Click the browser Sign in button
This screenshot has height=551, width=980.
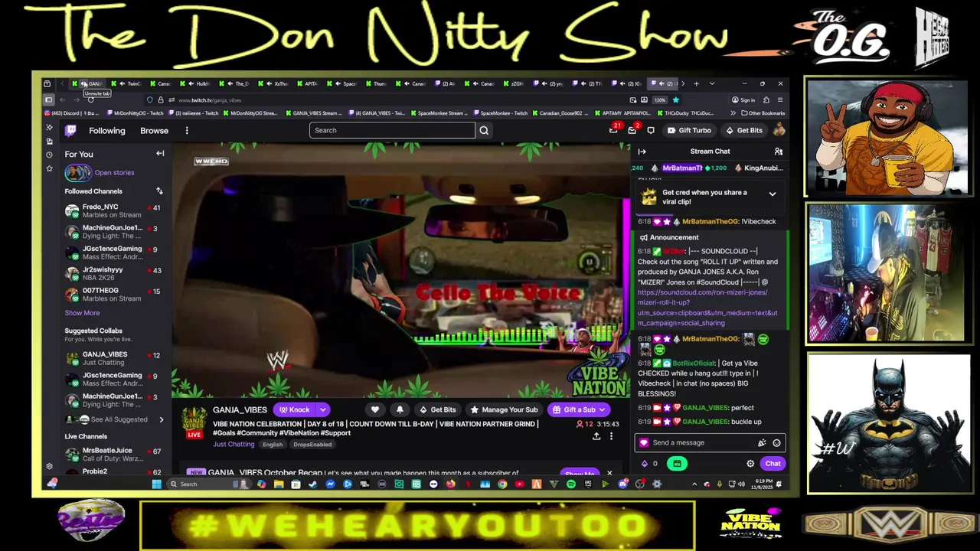click(743, 99)
